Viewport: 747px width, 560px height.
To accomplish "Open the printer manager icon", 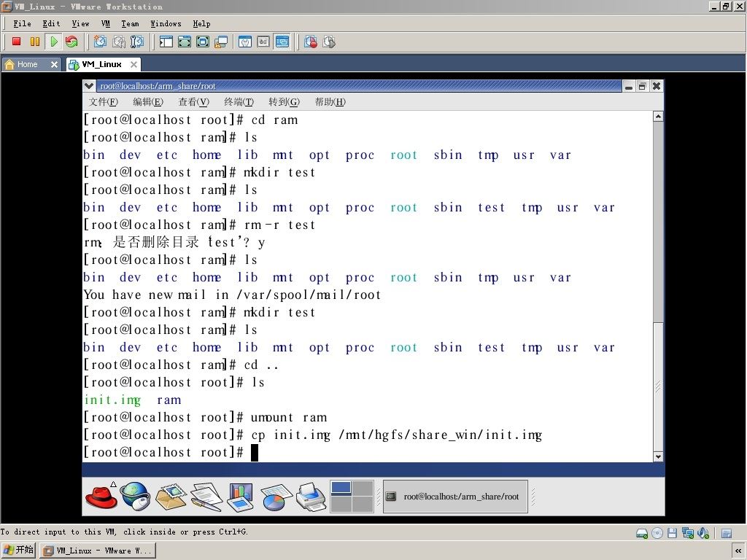I will click(311, 497).
